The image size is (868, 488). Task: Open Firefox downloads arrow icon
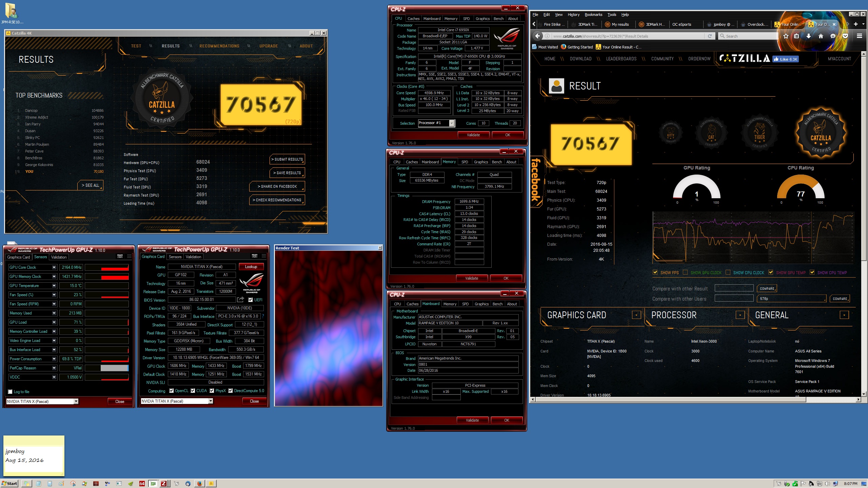pyautogui.click(x=809, y=36)
